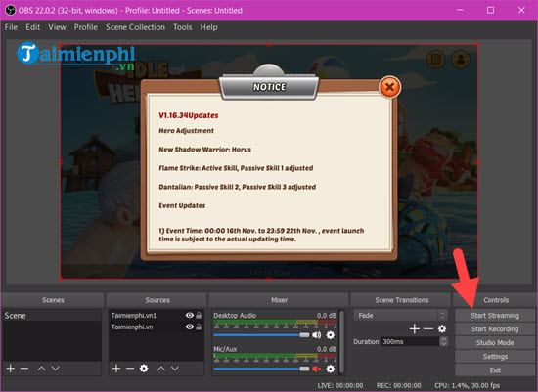Viewport: 538px width, 392px height.
Task: Toggle visibility of Taimienphi.vn1 source
Action: pos(190,315)
